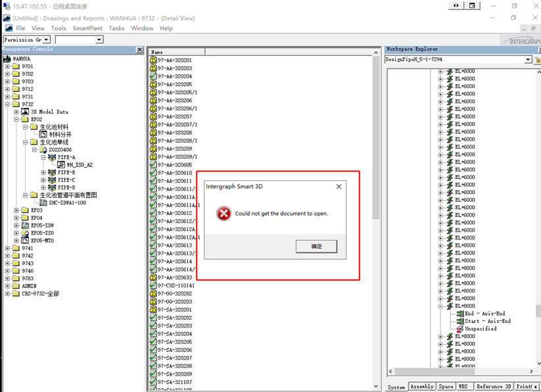This screenshot has width=541, height=392.
Task: Open the Help menu
Action: (166, 28)
